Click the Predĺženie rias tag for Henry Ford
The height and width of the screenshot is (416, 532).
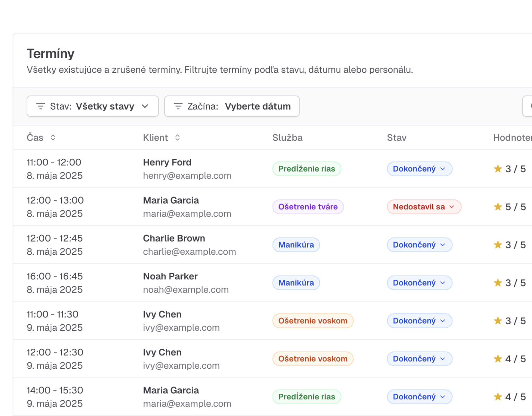coord(307,169)
